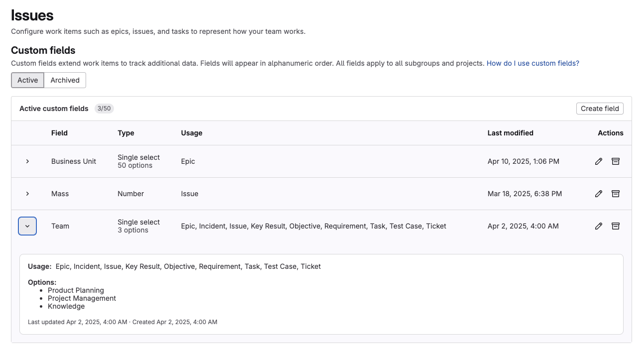Screen dimensions: 644x354
Task: Edit the Business Unit custom field
Action: click(x=599, y=161)
